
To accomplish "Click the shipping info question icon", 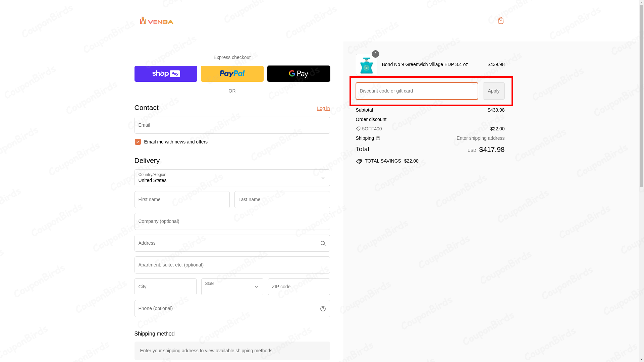I will tap(378, 138).
